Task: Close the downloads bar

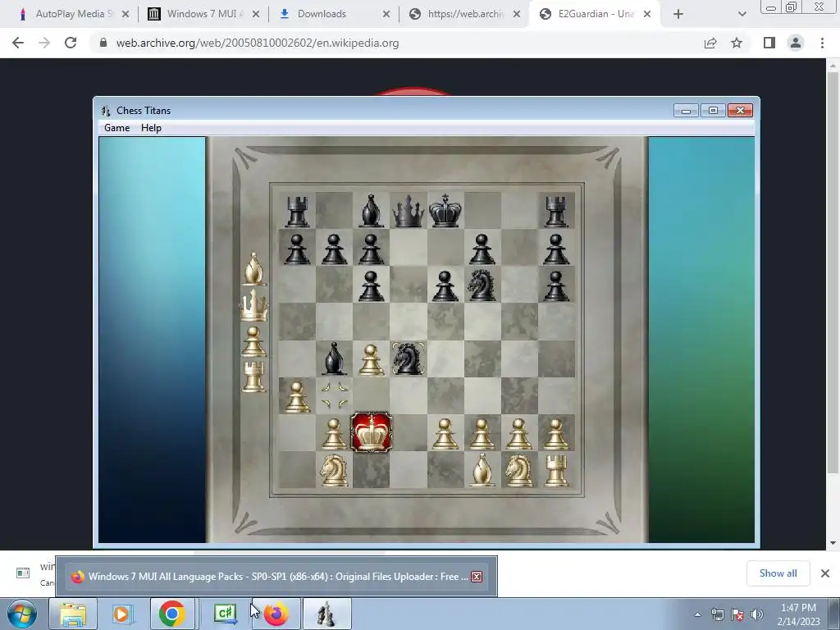Action: click(825, 573)
